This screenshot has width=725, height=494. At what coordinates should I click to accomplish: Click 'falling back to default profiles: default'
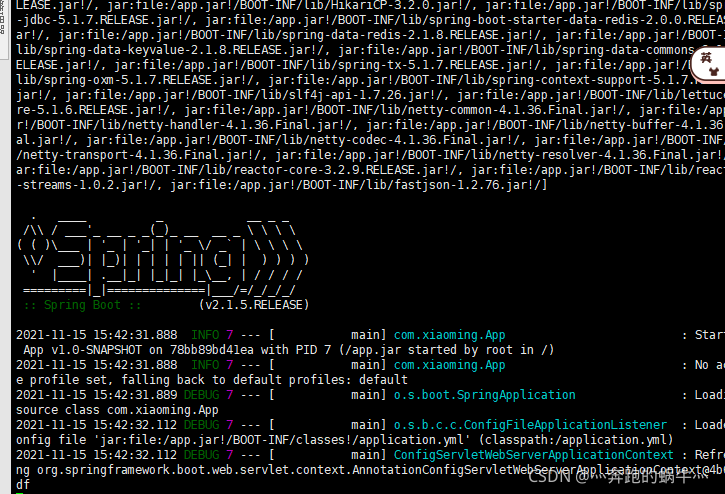coord(264,380)
